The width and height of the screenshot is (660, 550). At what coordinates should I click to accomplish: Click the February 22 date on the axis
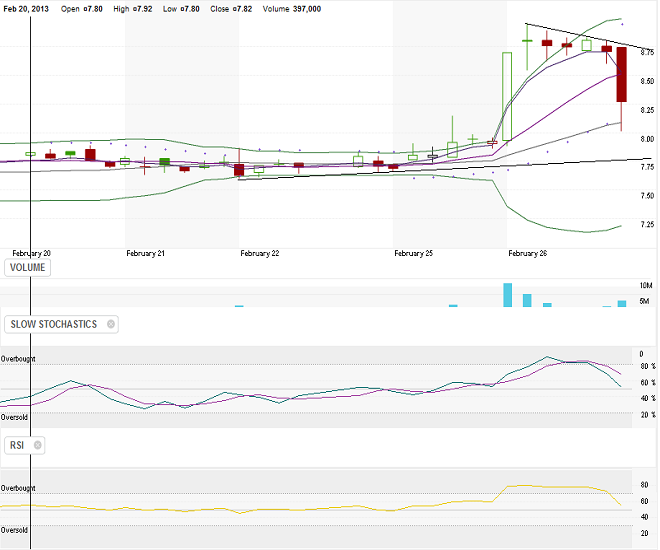(x=260, y=254)
